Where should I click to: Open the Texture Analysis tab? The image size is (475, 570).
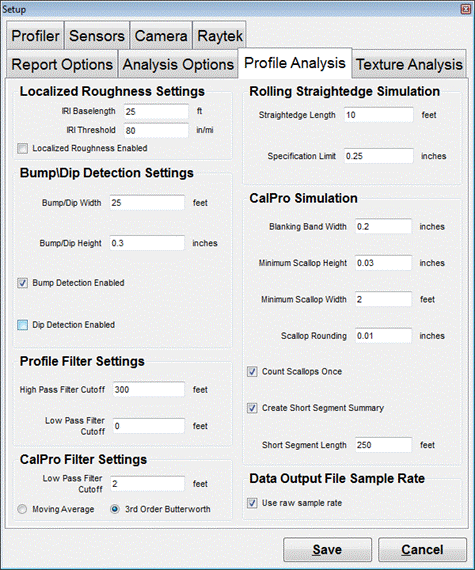(x=409, y=64)
